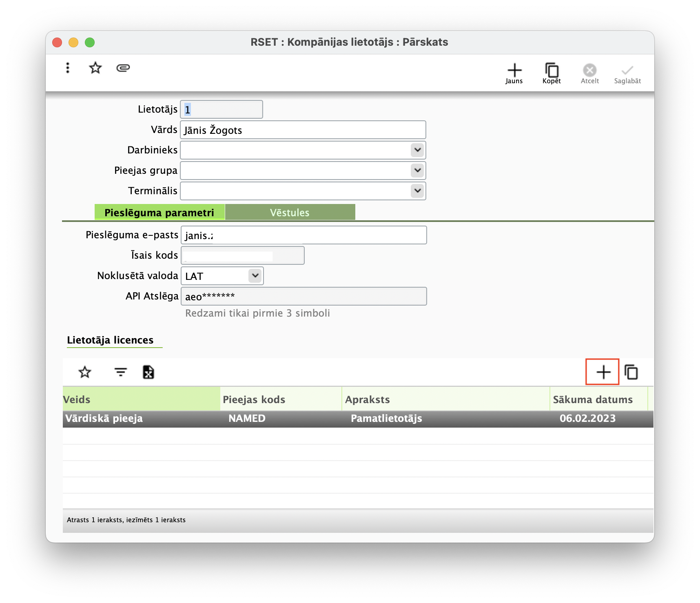Change Noklusētā valoda language dropdown

click(x=255, y=276)
